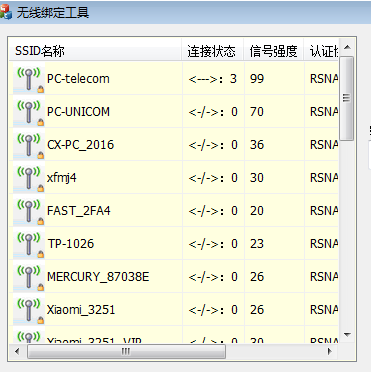Click the PC-UNICOM wireless antenna icon
Viewport: 371px width, 372px height.
click(29, 112)
